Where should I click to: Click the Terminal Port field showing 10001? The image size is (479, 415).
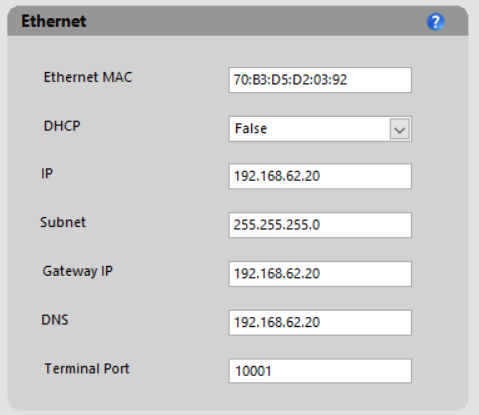(320, 371)
